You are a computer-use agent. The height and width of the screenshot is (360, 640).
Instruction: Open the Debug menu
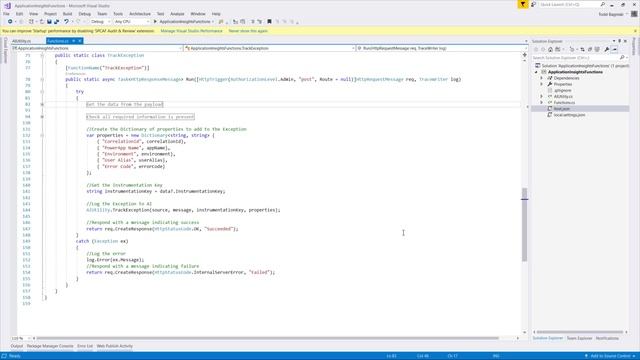pyautogui.click(x=84, y=14)
